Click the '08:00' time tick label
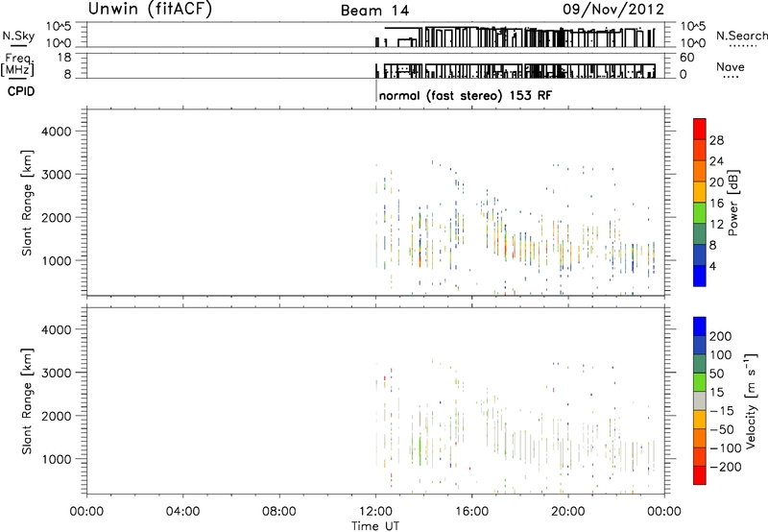Screen dimensions: 768x532 pyautogui.click(x=278, y=512)
